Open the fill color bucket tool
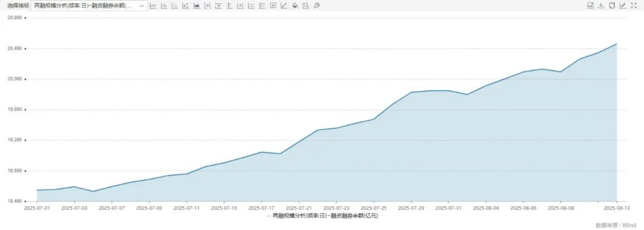644x230 pixels. click(x=295, y=6)
